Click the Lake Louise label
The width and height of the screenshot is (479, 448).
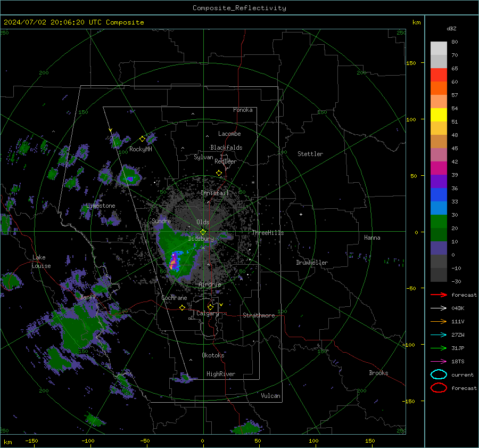(x=42, y=262)
